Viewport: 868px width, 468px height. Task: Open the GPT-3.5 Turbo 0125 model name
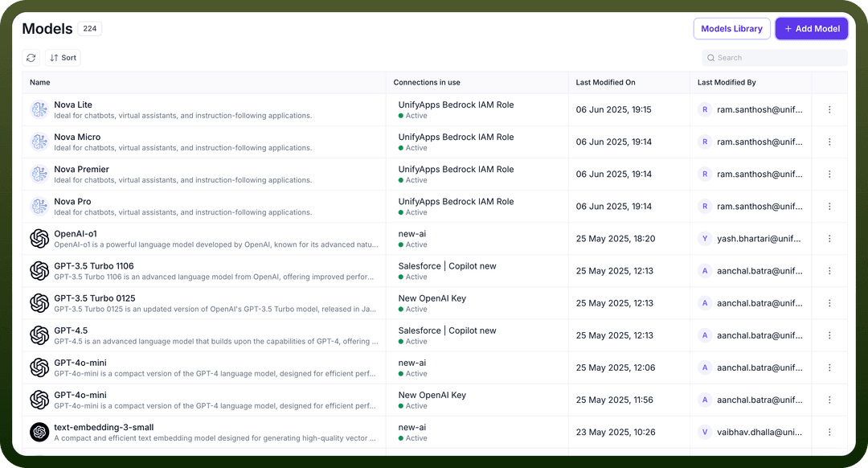pyautogui.click(x=95, y=298)
